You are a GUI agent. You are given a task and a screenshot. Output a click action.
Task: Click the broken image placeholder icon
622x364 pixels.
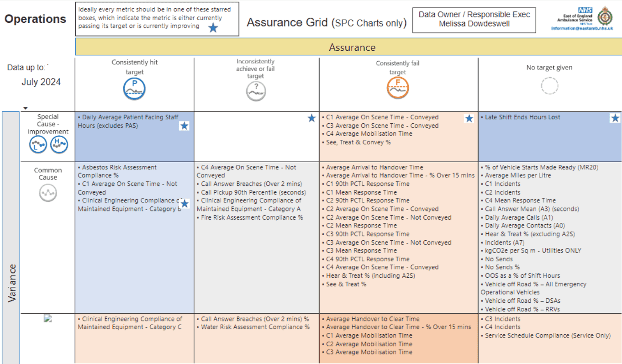coord(48,318)
